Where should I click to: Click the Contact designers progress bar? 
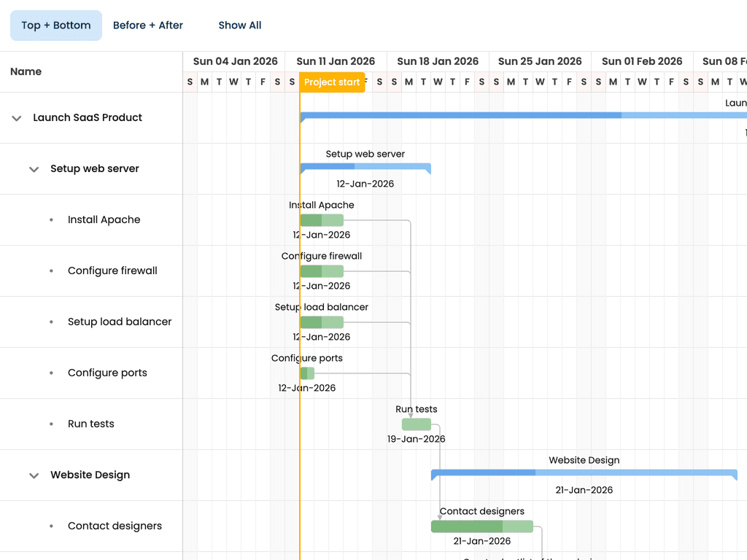482,526
